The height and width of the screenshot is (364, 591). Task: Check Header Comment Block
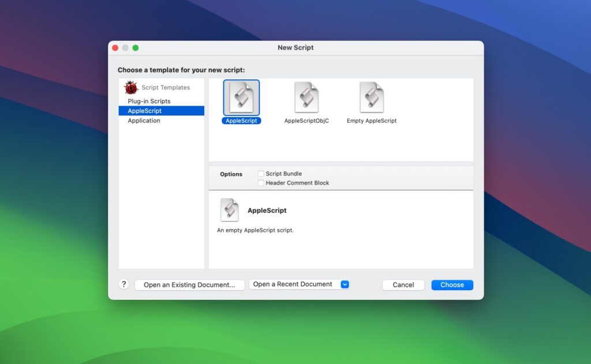coord(260,183)
